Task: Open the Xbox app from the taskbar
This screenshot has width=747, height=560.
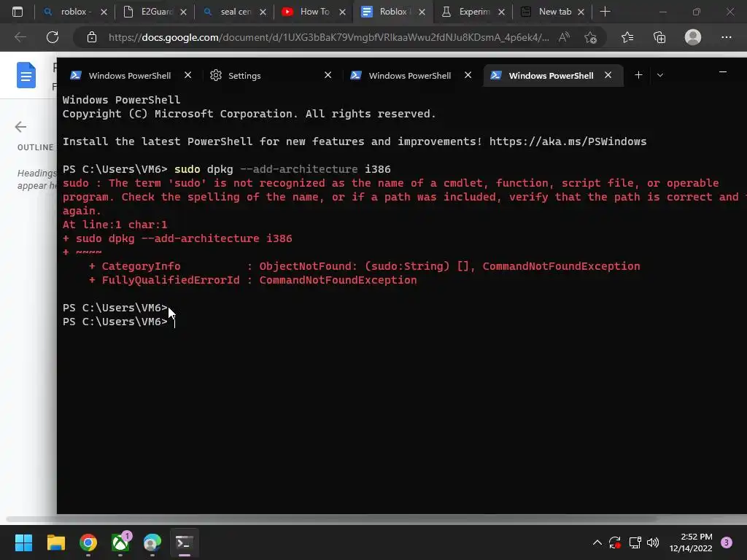Action: [120, 542]
